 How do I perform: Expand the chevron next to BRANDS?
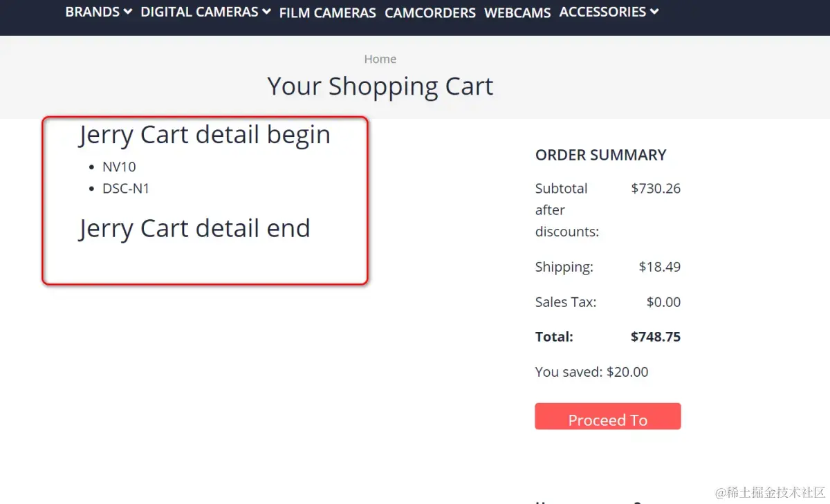(x=127, y=12)
